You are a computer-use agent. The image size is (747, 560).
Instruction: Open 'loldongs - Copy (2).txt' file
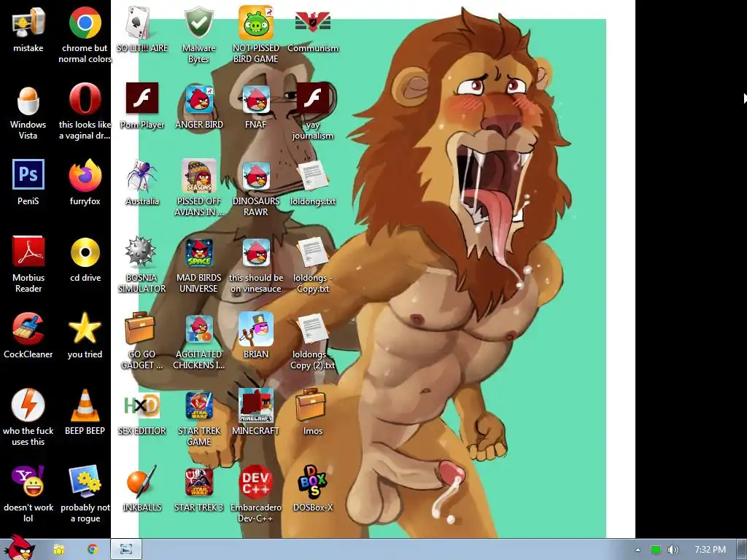click(312, 329)
